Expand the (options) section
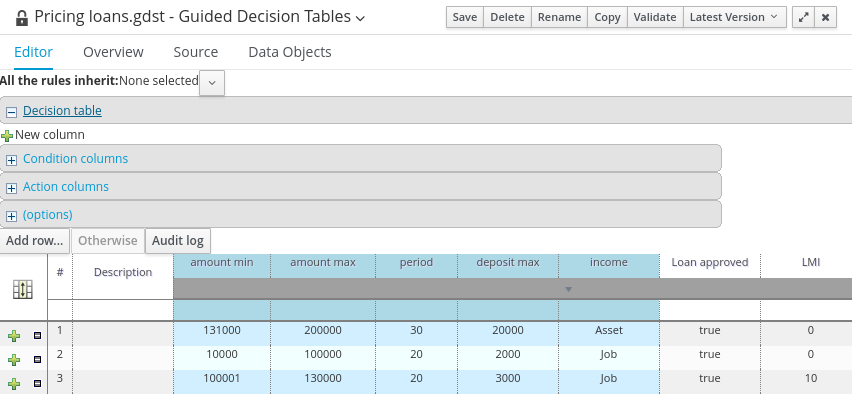Viewport: 852px width, 394px height. [11, 216]
